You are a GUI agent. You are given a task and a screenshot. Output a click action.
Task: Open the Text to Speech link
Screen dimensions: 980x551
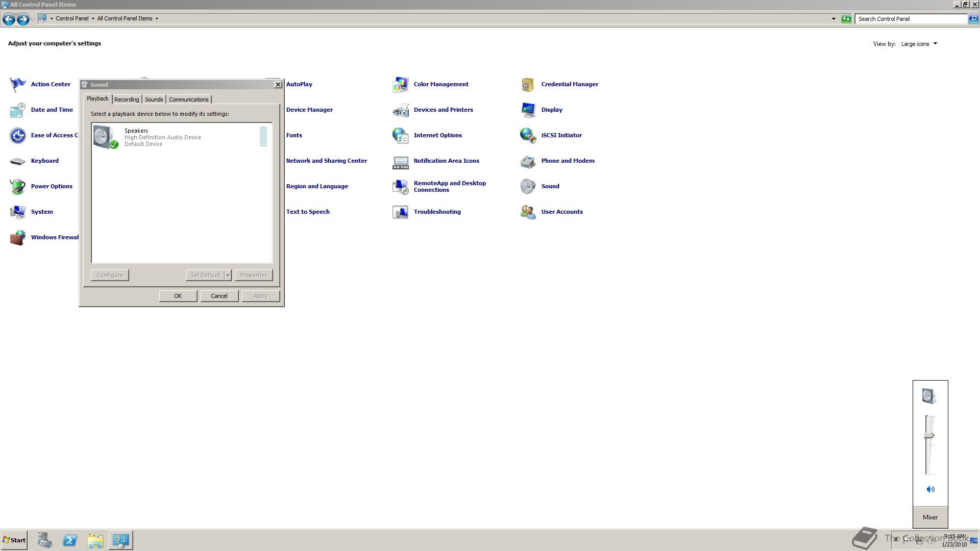[308, 212]
